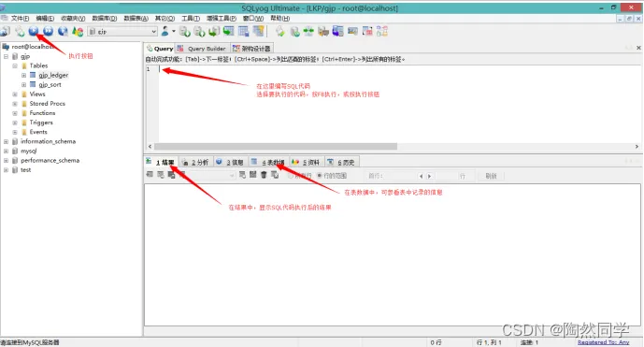Image resolution: width=644 pixels, height=347 pixels.
Task: Expand the information_schema database
Action: [x=6, y=141]
